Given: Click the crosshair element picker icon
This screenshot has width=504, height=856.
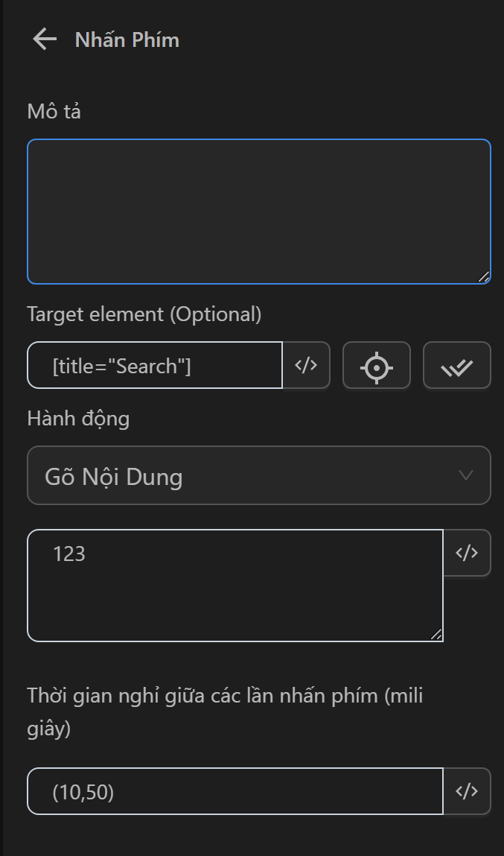Looking at the screenshot, I should click(377, 366).
